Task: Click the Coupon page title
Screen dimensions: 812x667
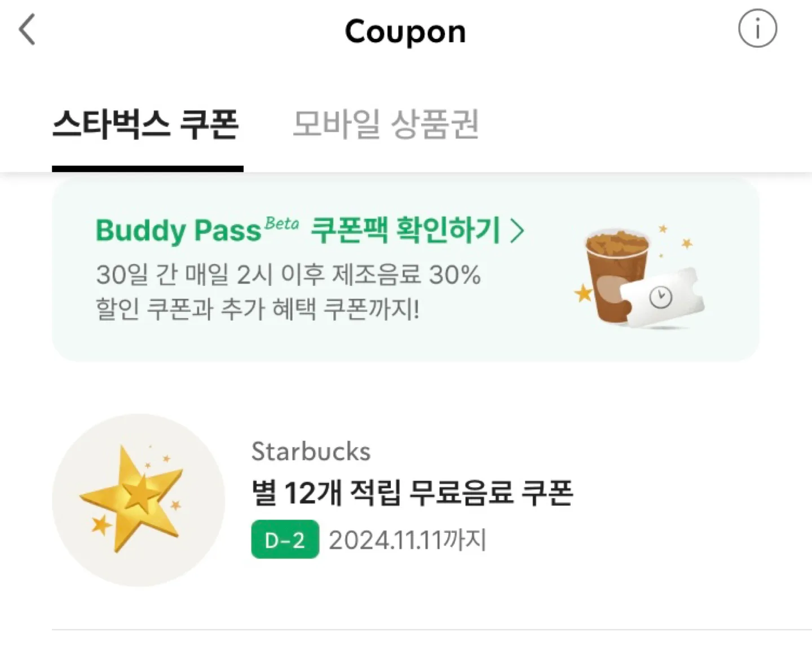Action: click(405, 32)
